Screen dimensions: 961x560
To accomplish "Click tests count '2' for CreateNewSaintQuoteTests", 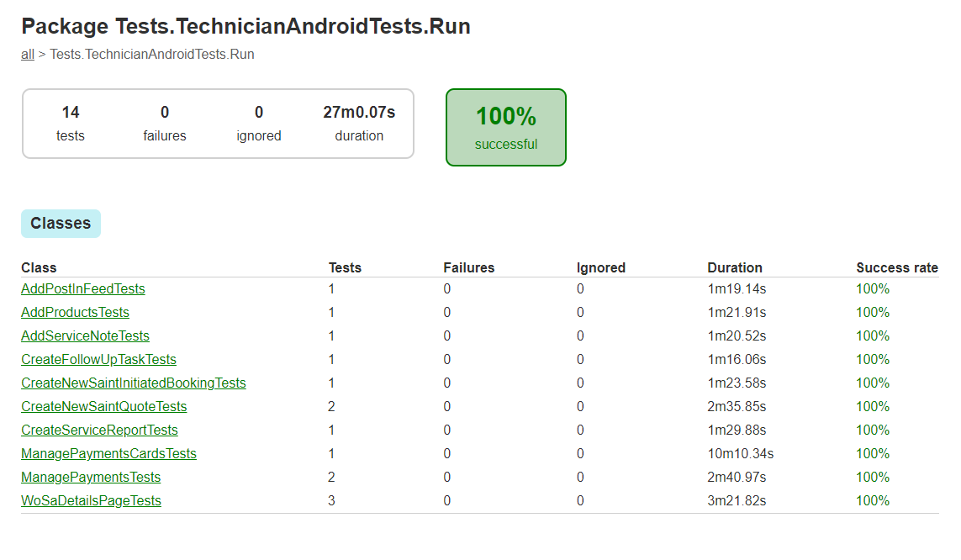I will click(x=331, y=407).
